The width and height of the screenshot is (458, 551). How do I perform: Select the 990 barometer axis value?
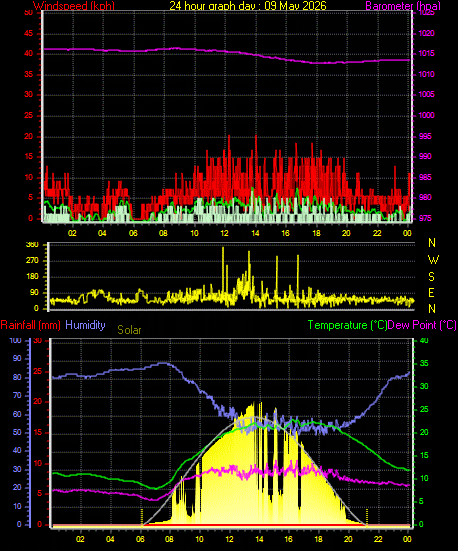point(425,156)
